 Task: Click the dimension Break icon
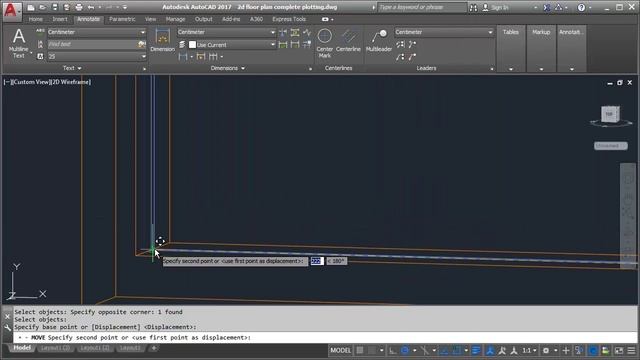[x=283, y=32]
